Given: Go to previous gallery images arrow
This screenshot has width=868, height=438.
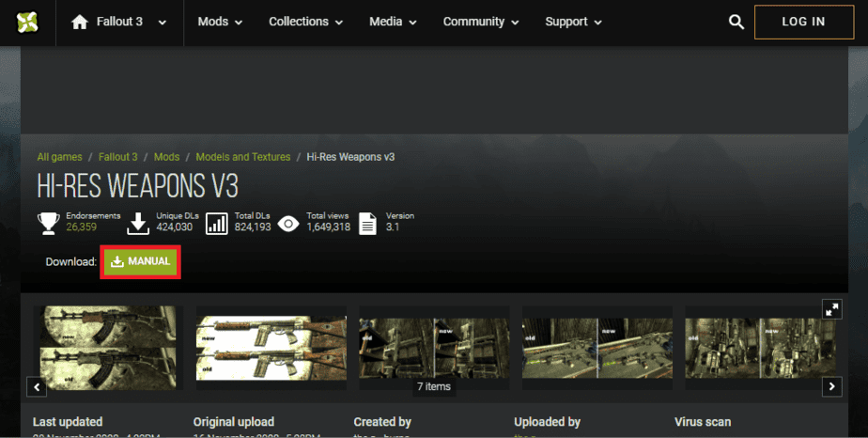Looking at the screenshot, I should 37,386.
